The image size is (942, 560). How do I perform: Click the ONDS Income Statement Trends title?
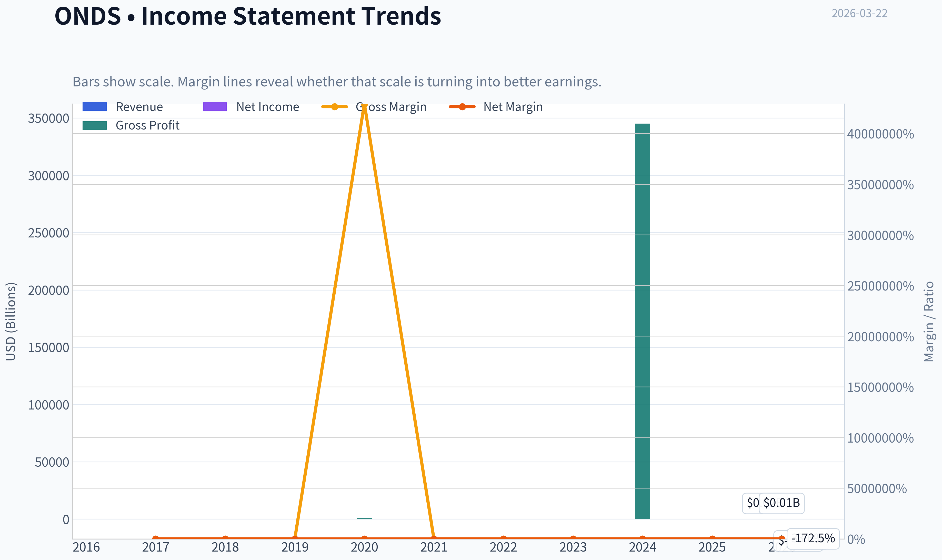(248, 16)
